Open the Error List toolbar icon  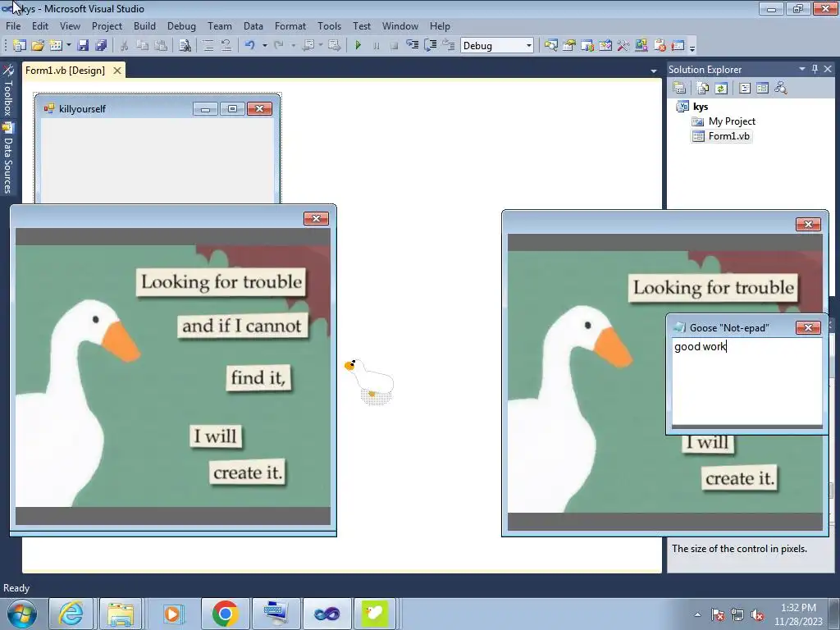click(660, 46)
